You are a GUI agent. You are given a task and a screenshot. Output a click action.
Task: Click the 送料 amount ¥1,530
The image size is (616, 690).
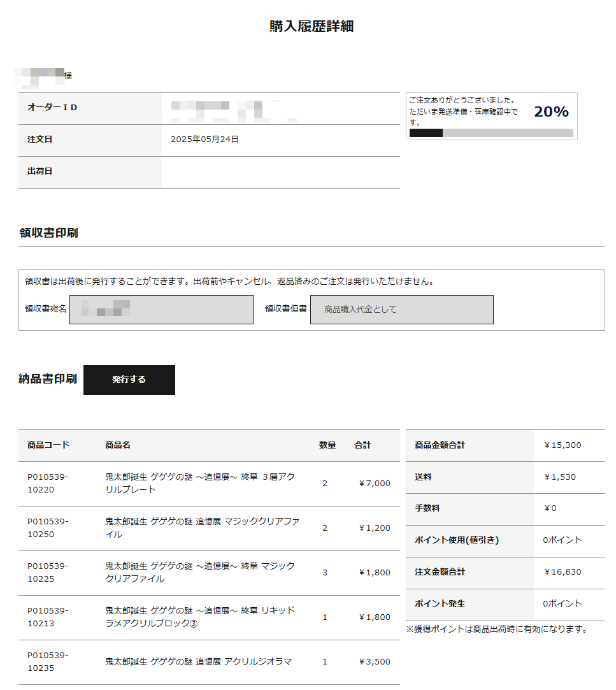point(559,477)
